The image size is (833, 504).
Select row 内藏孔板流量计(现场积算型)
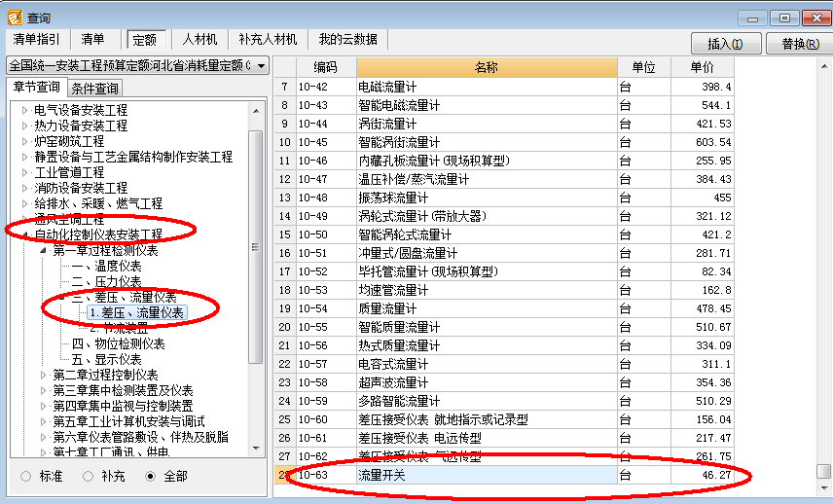[504, 161]
